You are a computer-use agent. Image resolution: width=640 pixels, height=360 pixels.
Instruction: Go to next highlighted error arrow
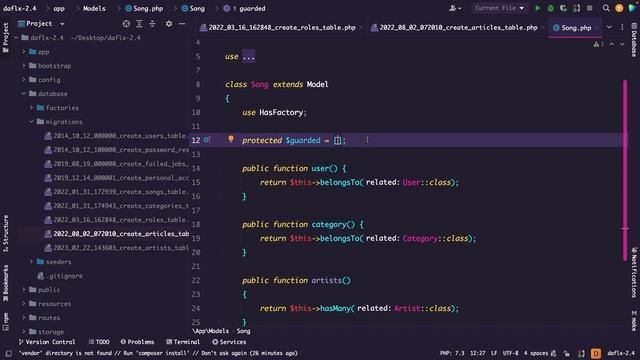tap(622, 44)
